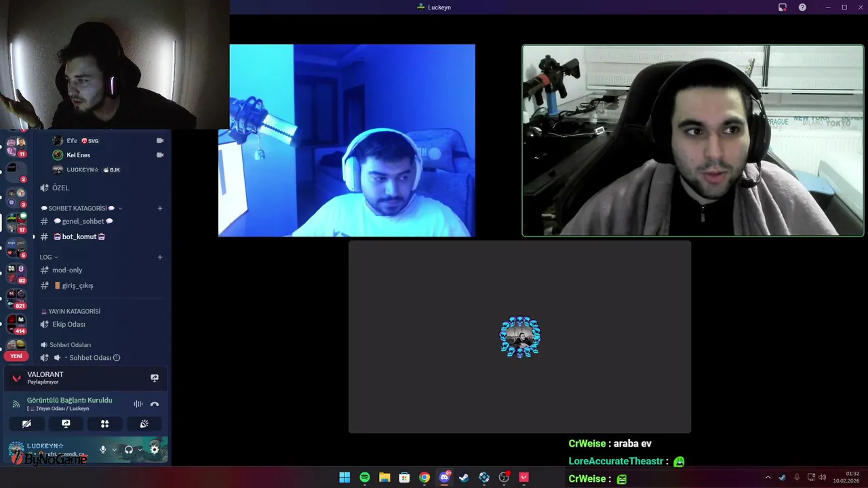This screenshot has width=868, height=488.
Task: Mute the microphone in user panel
Action: (x=103, y=449)
